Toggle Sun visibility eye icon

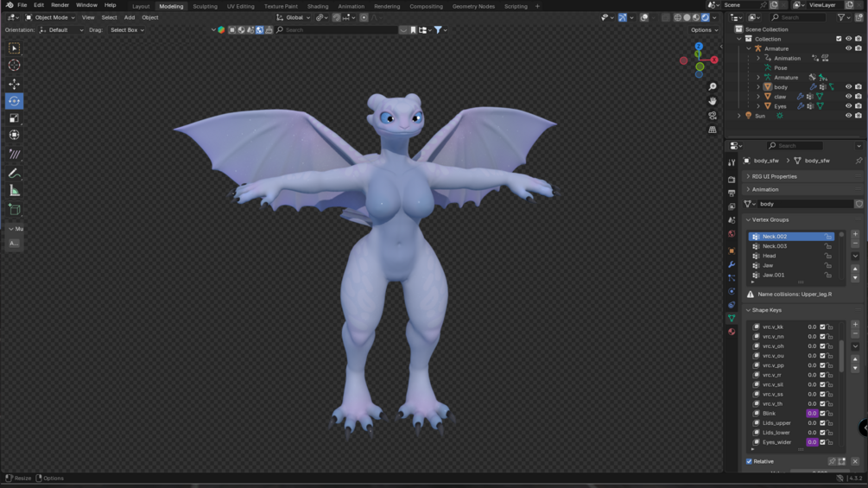tap(849, 116)
